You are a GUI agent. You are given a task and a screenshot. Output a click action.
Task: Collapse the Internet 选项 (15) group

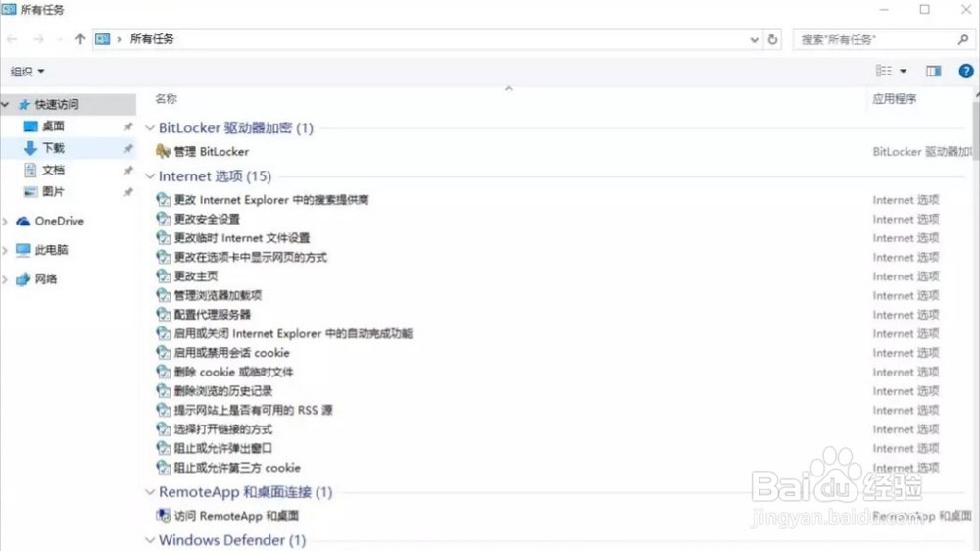[x=150, y=176]
